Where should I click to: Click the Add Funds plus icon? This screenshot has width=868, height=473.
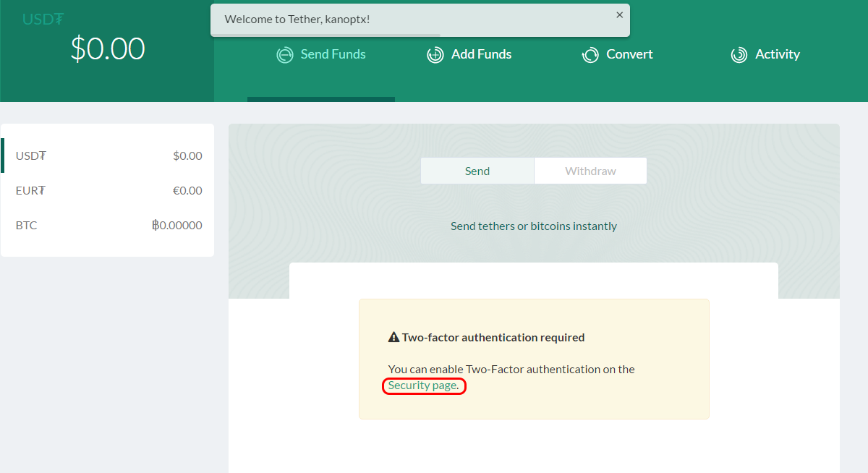click(x=435, y=55)
